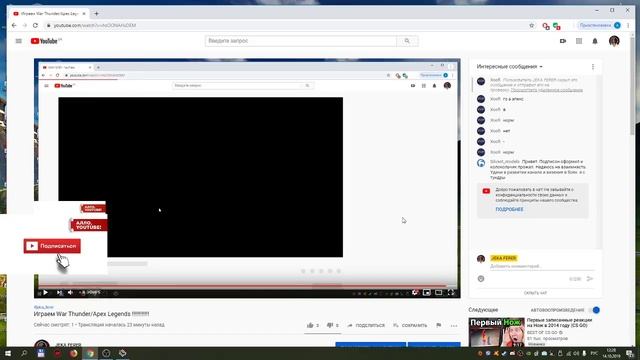Like the video with thumbs up
640x360 pixels.
(310, 325)
